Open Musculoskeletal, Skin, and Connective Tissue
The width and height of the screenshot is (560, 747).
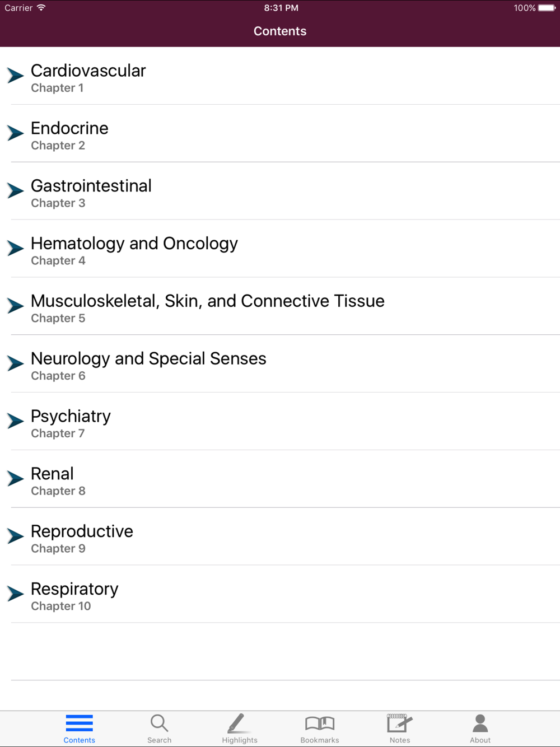point(280,306)
